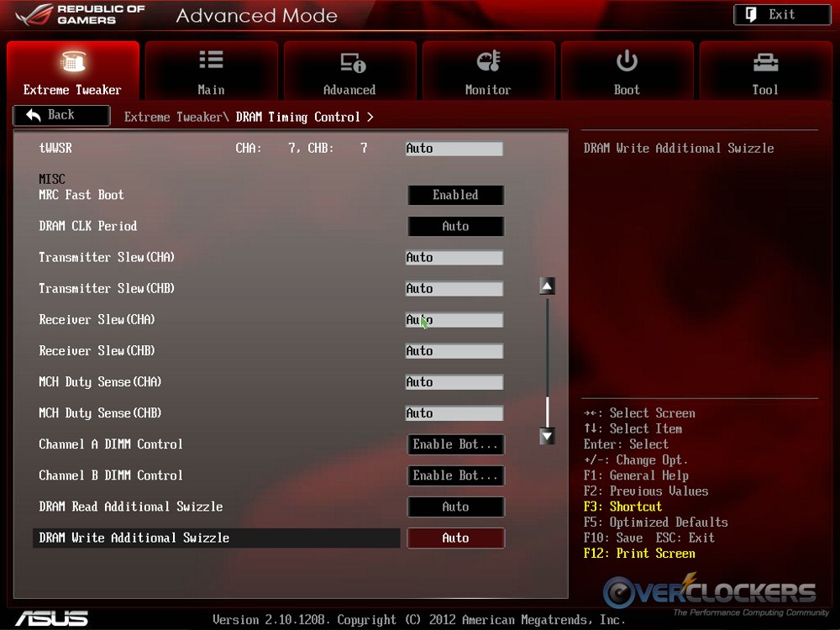The width and height of the screenshot is (840, 630).
Task: Change the DRAM CLK Period Auto setting
Action: coord(455,226)
